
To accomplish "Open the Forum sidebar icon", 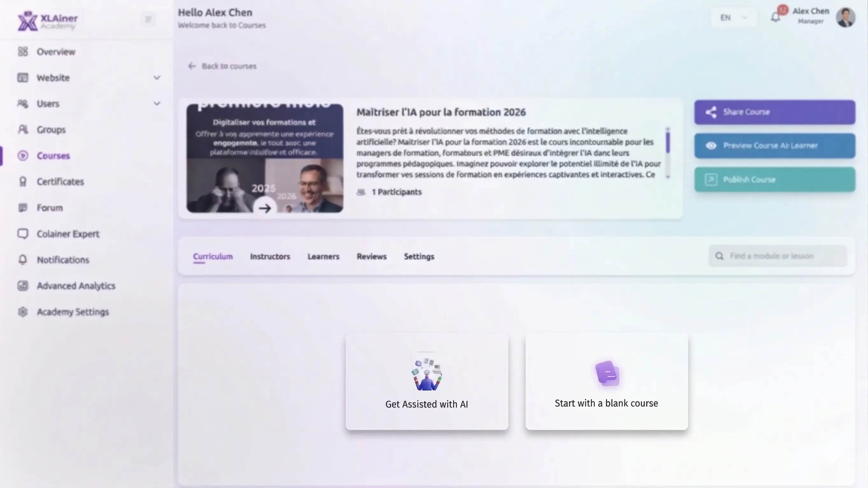I will pos(23,208).
